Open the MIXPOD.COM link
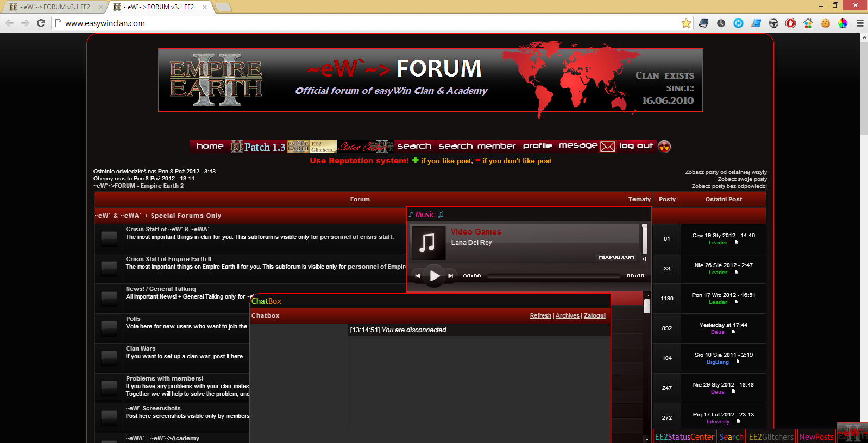Image resolution: width=868 pixels, height=443 pixels. (x=617, y=257)
